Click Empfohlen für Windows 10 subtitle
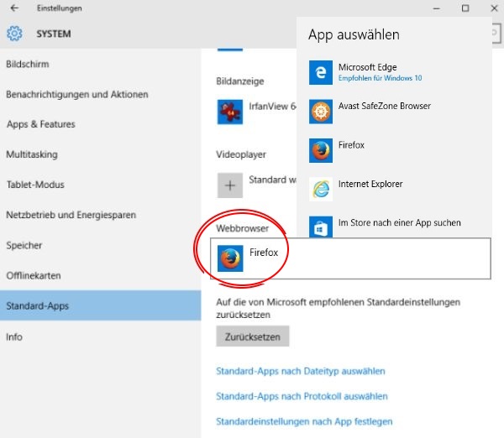Image resolution: width=504 pixels, height=438 pixels. tap(380, 78)
